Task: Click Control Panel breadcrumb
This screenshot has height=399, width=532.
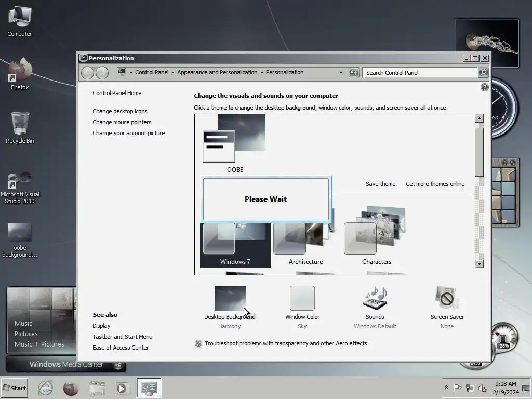Action: click(152, 72)
